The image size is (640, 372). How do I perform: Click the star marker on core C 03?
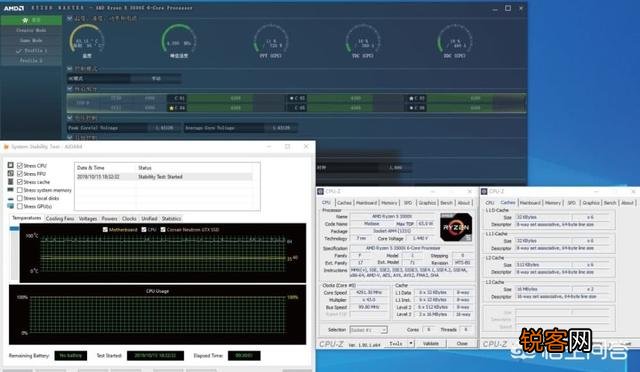coord(411,98)
